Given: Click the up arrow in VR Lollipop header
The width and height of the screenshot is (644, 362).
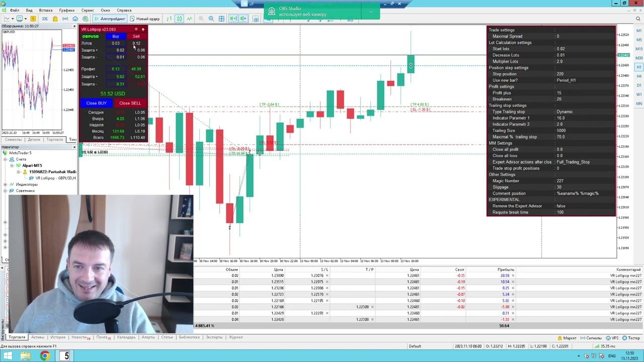Looking at the screenshot, I should click(143, 29).
